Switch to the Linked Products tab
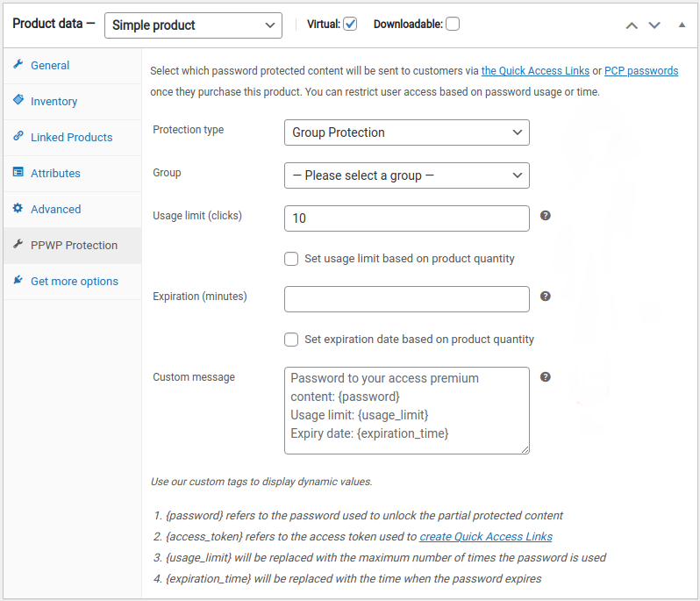This screenshot has width=700, height=601. point(71,138)
